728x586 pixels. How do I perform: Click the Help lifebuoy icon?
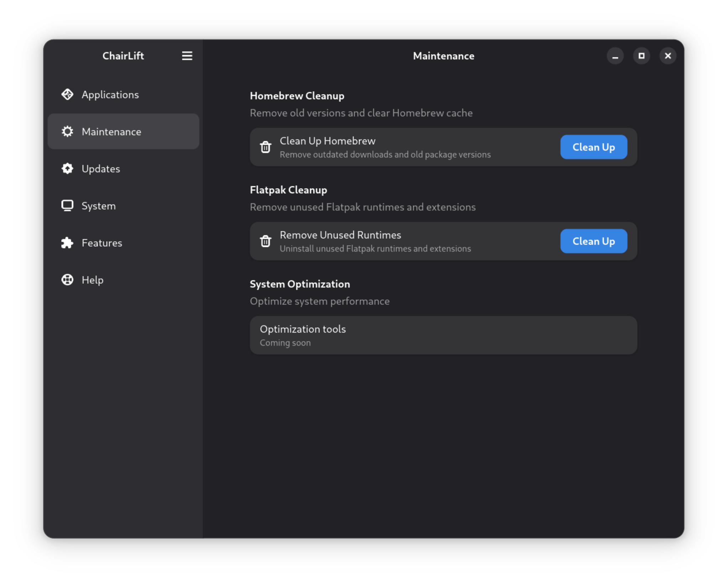click(67, 280)
